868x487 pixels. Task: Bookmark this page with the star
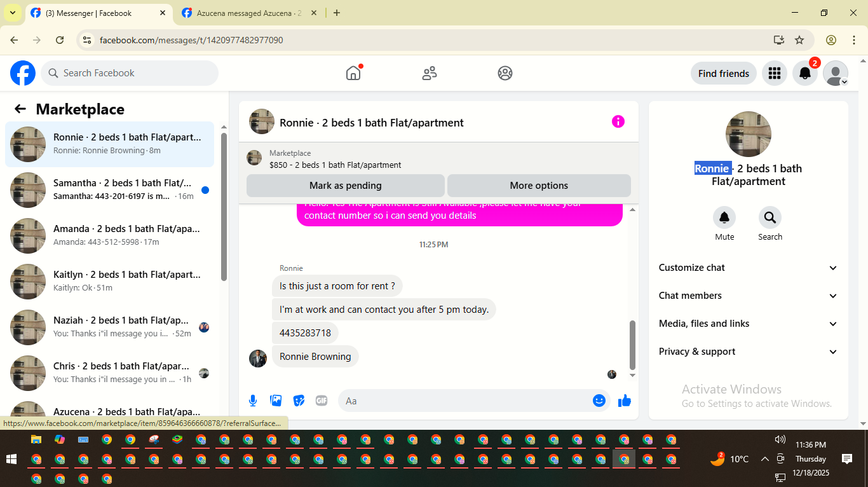799,40
